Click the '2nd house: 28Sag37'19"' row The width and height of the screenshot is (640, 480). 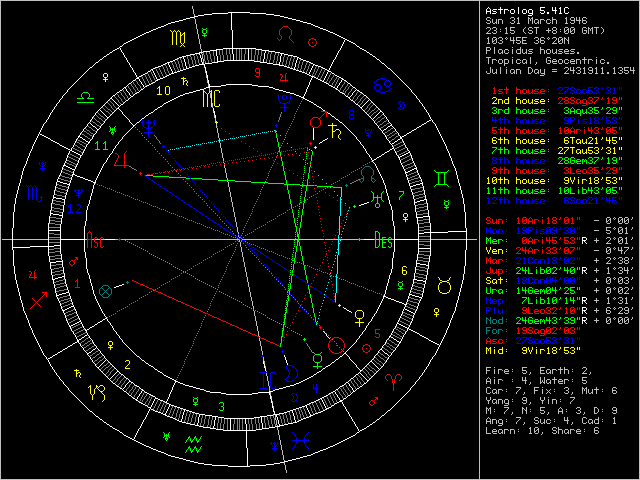click(x=557, y=101)
